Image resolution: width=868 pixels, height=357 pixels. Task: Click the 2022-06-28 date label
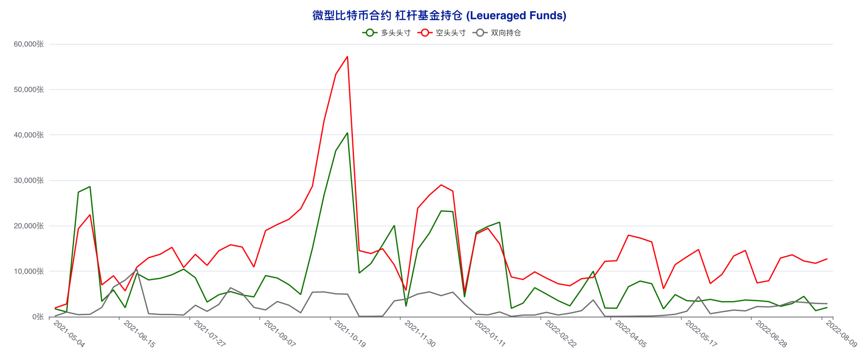(771, 334)
